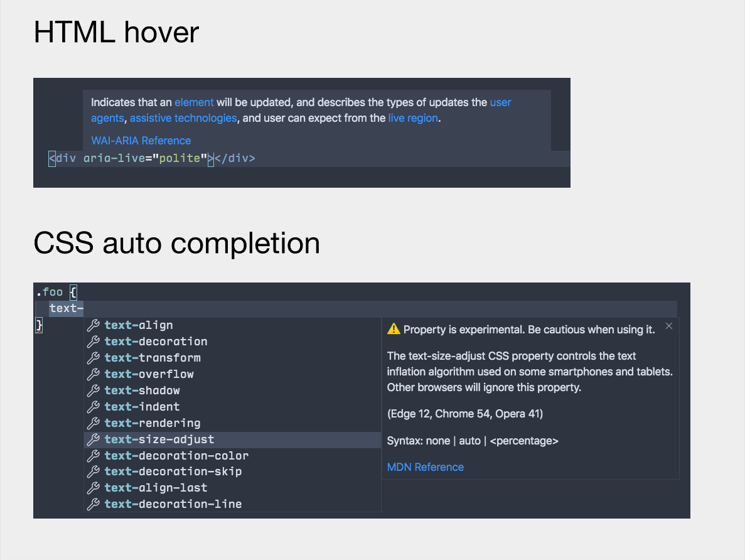The image size is (745, 560).
Task: Select the text-decoration-color suggestion
Action: (176, 456)
